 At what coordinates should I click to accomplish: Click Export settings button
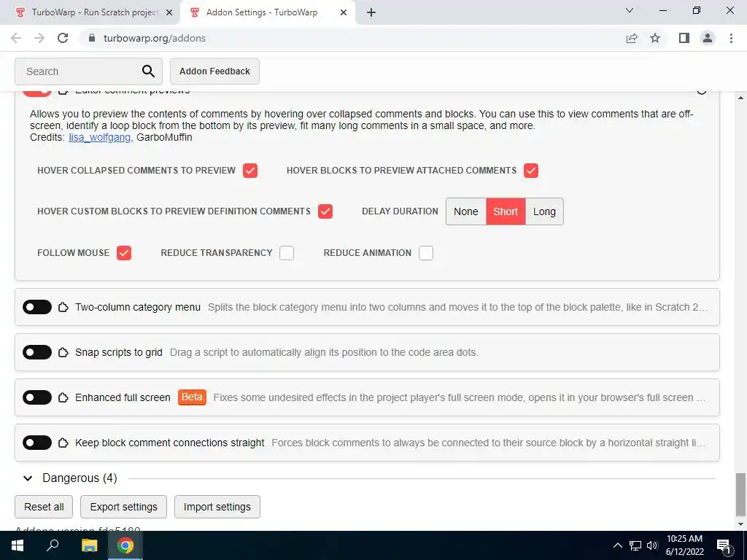coord(123,507)
